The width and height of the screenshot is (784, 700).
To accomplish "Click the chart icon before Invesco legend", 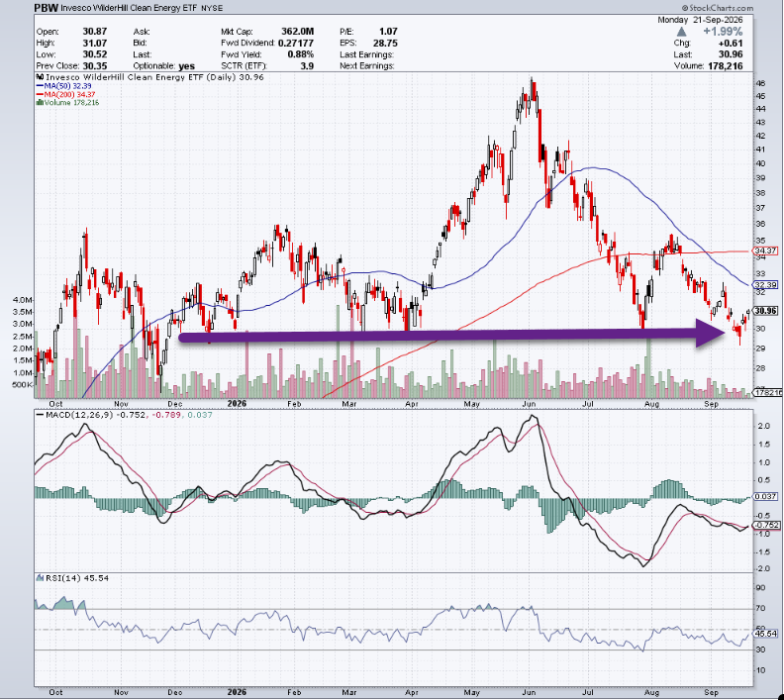I will (x=40, y=77).
